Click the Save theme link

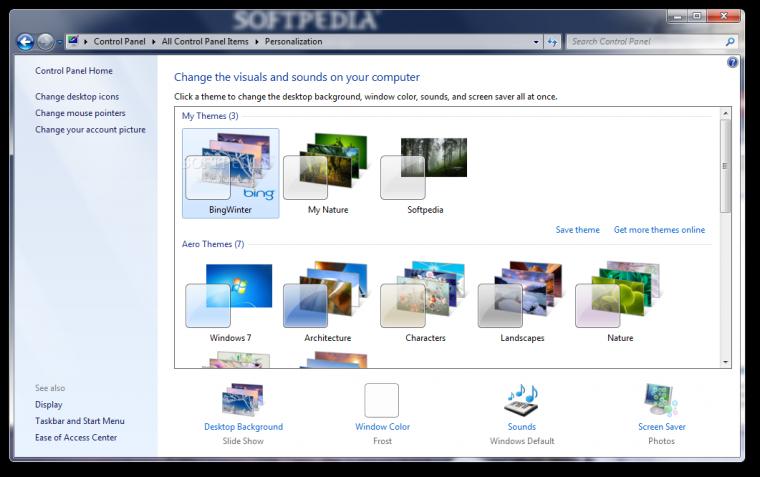tap(577, 230)
